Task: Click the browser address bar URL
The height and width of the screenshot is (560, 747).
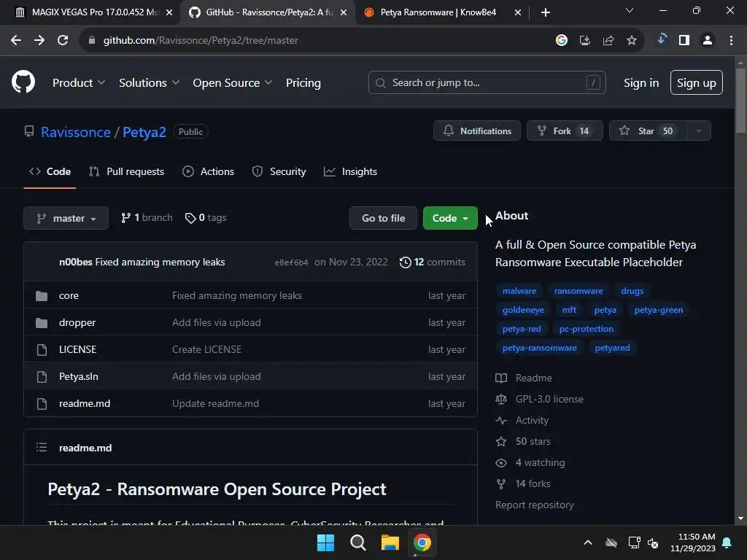Action: click(x=201, y=41)
